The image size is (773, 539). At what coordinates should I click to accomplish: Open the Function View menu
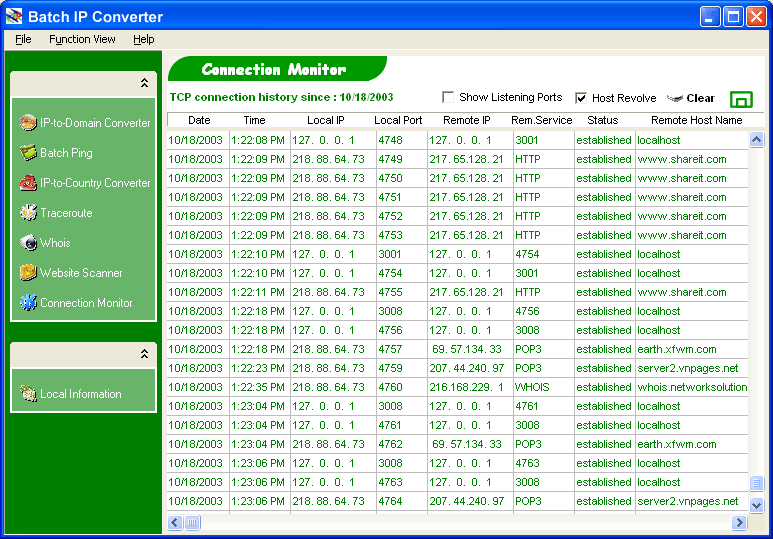(82, 39)
